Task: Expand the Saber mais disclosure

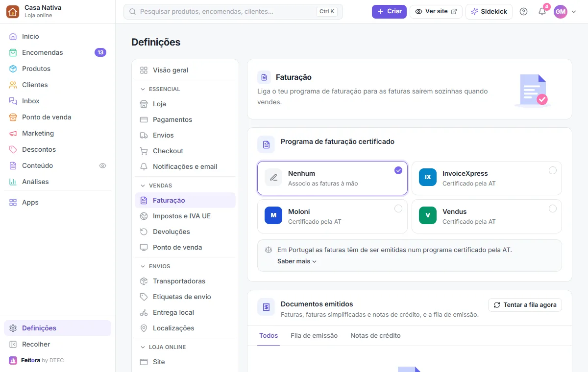Action: pos(297,261)
